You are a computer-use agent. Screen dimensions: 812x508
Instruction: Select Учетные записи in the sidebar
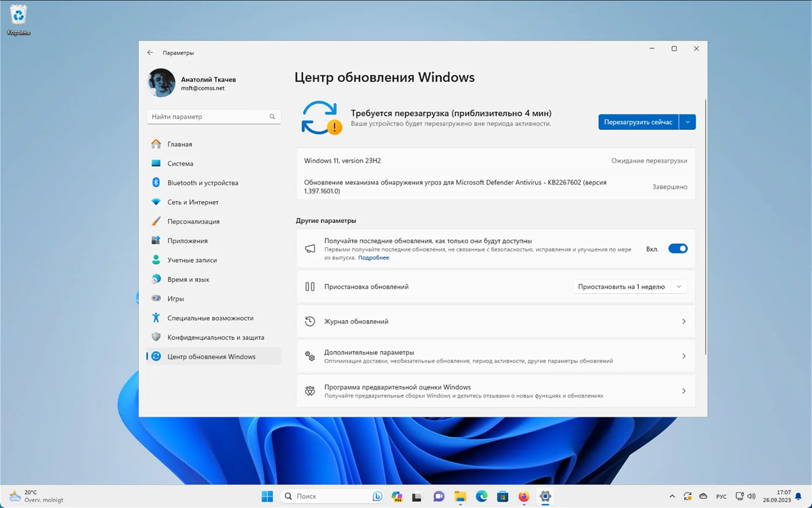(x=214, y=260)
